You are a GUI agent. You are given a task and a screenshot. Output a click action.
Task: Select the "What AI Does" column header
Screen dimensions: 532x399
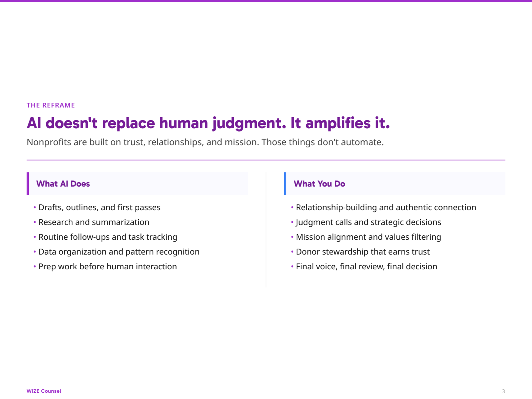[x=63, y=184]
